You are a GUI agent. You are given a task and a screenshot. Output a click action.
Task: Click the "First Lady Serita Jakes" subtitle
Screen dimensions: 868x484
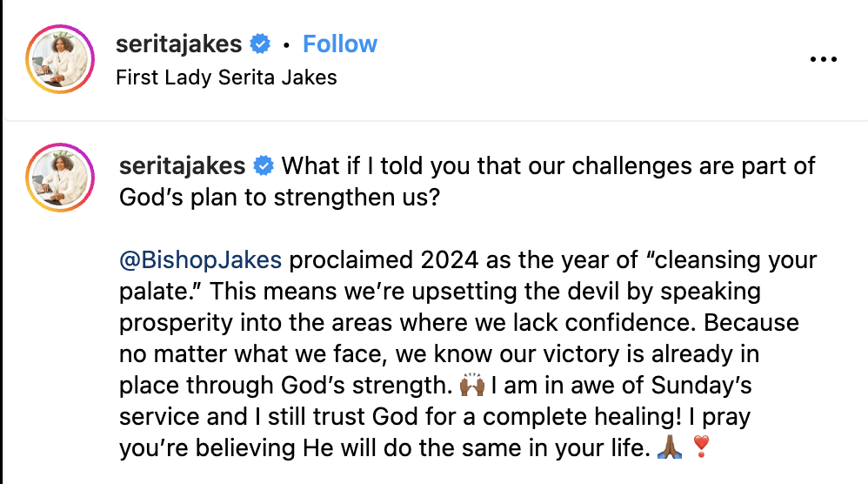click(x=226, y=77)
